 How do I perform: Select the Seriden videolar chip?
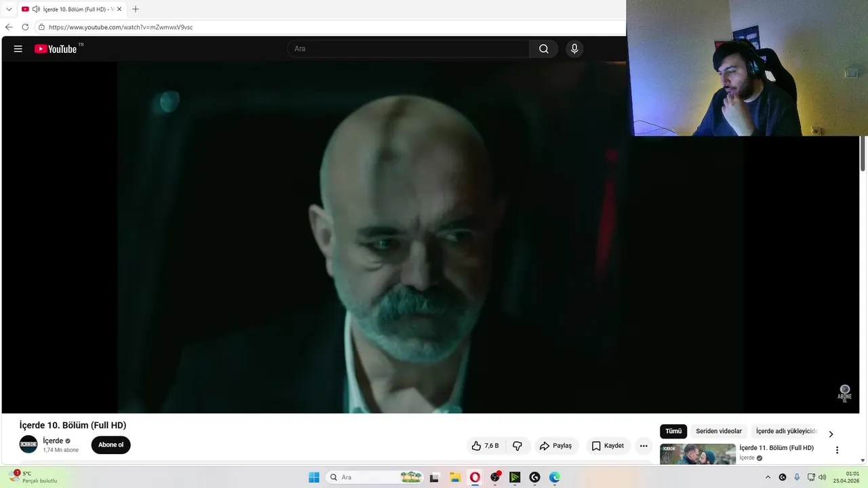[x=719, y=431]
